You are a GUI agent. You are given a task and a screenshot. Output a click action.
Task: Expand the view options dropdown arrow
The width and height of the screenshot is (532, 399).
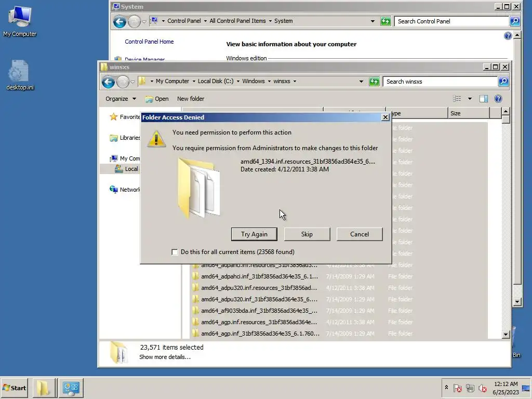pyautogui.click(x=470, y=99)
